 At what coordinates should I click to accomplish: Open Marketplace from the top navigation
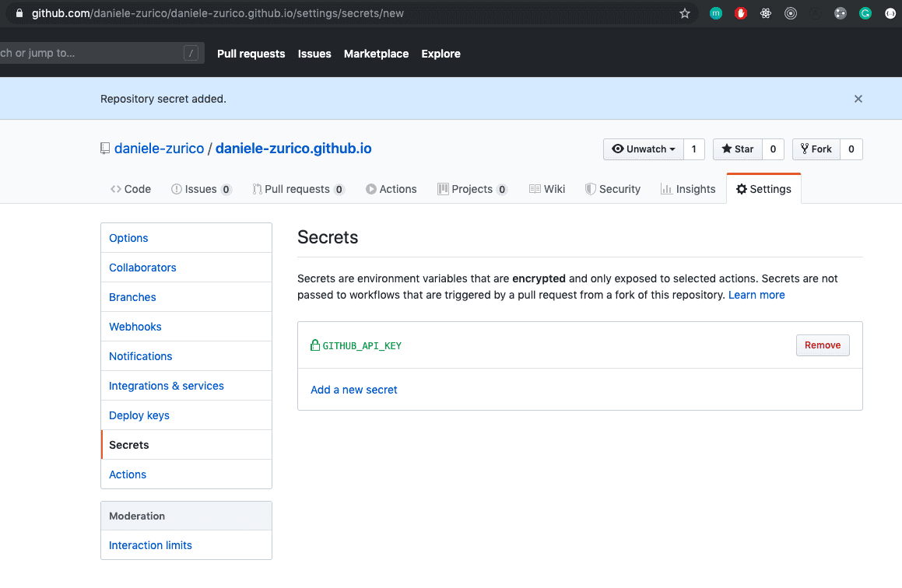[376, 54]
